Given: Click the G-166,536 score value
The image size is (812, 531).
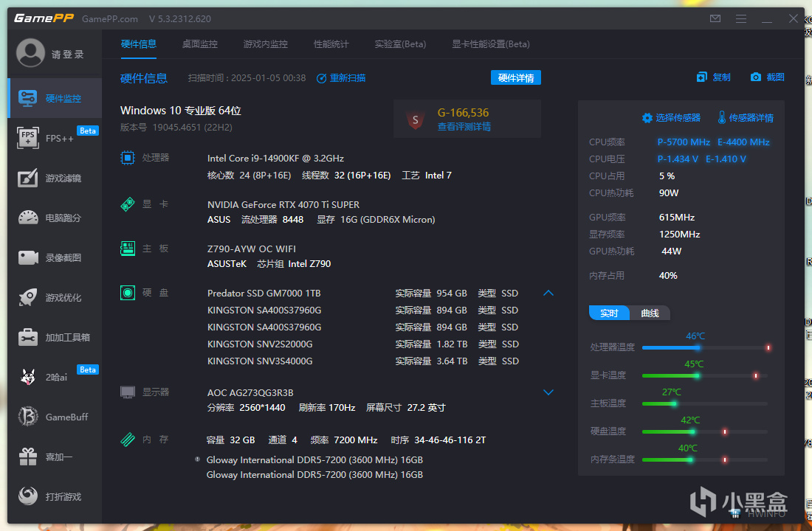Looking at the screenshot, I should [463, 113].
